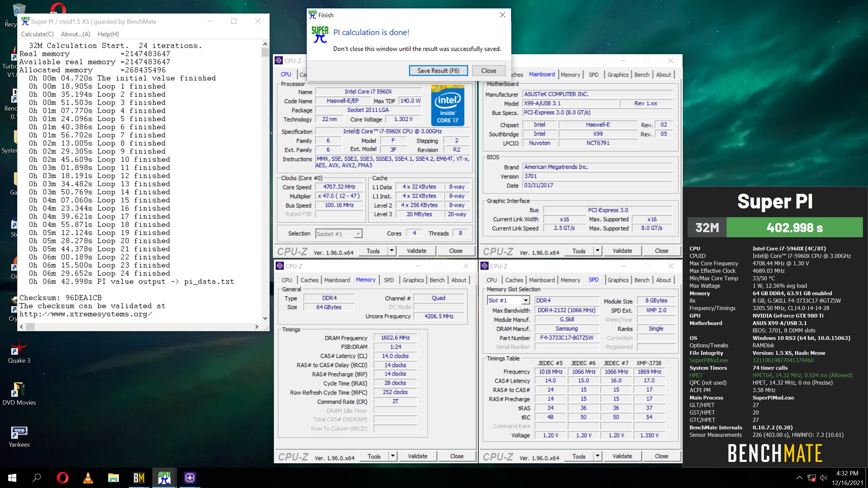Image resolution: width=868 pixels, height=488 pixels.
Task: Click checksum text 96DEA1CB
Action: pyautogui.click(x=83, y=298)
